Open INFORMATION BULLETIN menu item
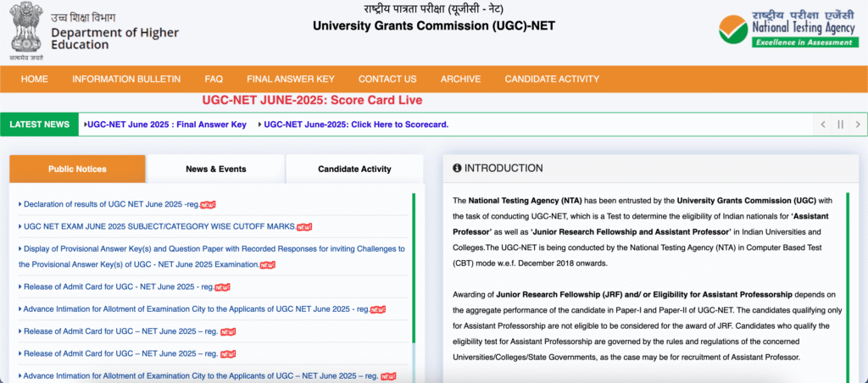868x383 pixels. coord(126,79)
